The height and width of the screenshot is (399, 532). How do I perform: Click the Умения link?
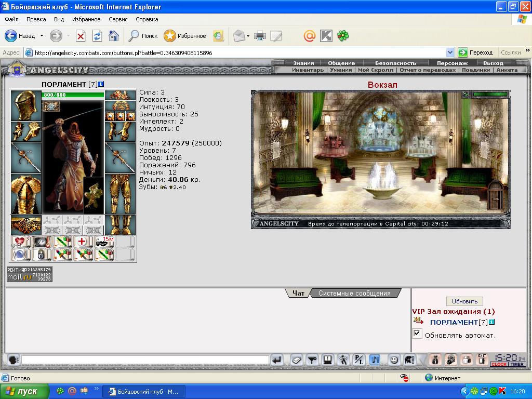(x=341, y=70)
